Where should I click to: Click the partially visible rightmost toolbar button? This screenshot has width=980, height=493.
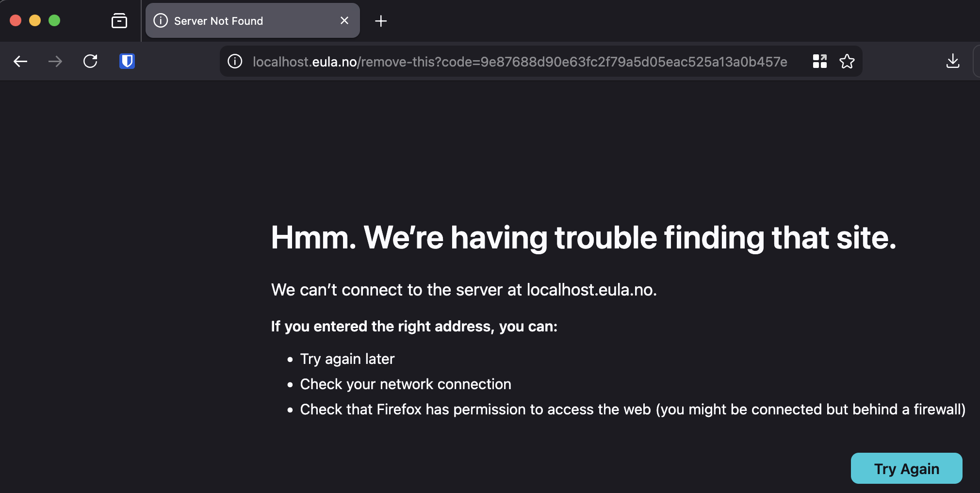coord(977,61)
